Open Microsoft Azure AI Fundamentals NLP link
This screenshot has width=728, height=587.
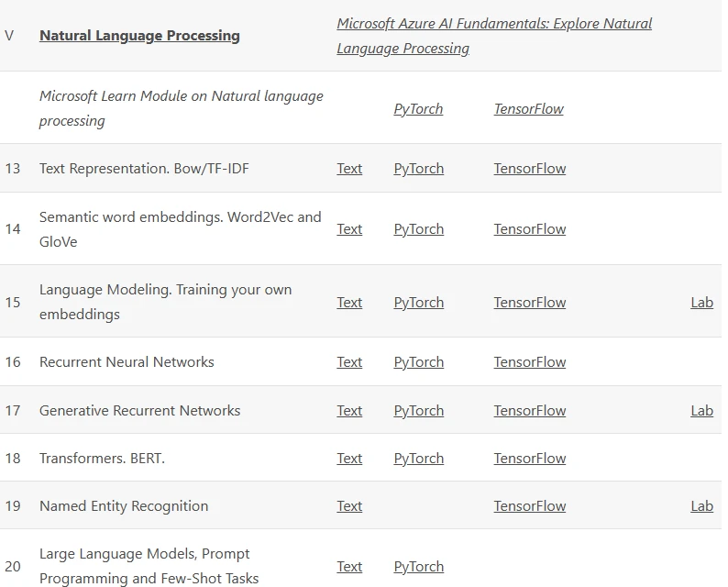pyautogui.click(x=494, y=36)
